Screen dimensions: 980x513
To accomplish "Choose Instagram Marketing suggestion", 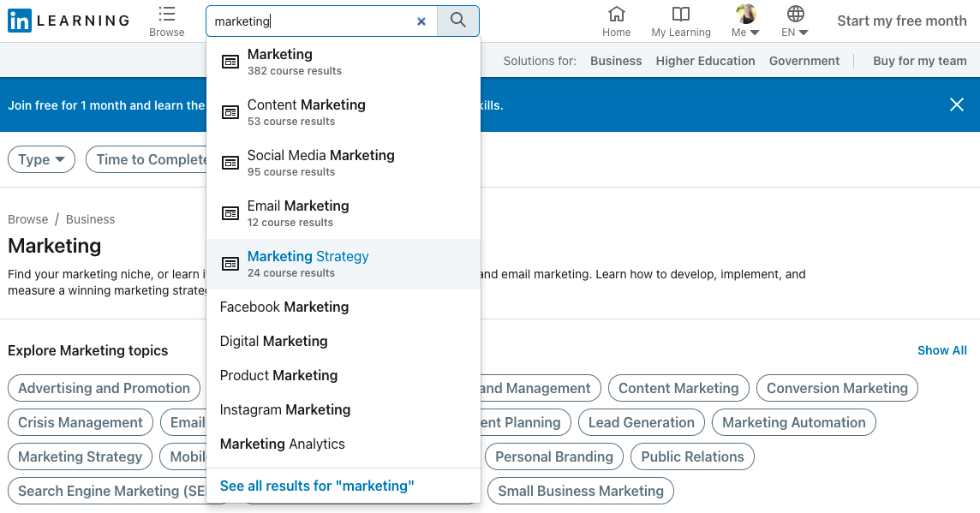I will point(344,410).
